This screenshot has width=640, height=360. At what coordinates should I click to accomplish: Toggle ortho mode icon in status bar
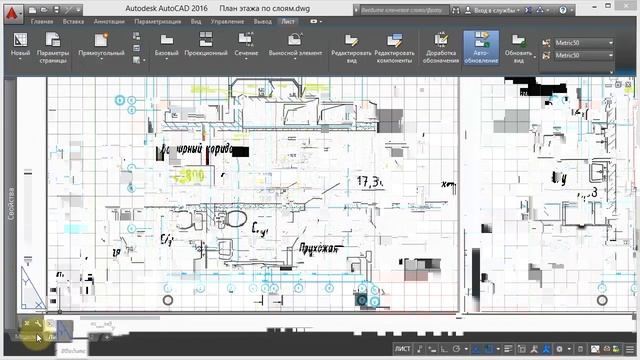pos(444,349)
